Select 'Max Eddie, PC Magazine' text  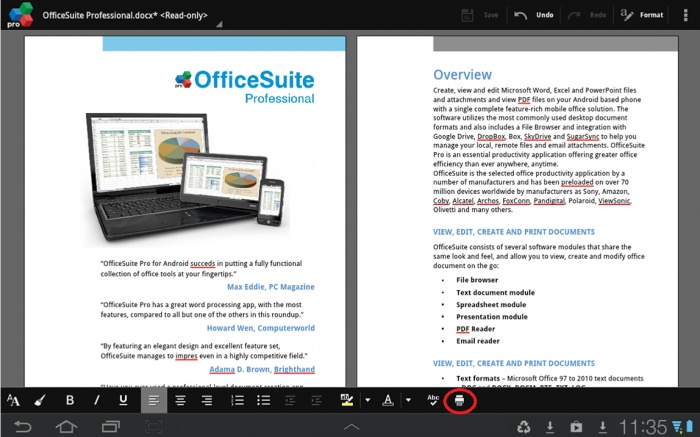pyautogui.click(x=271, y=287)
